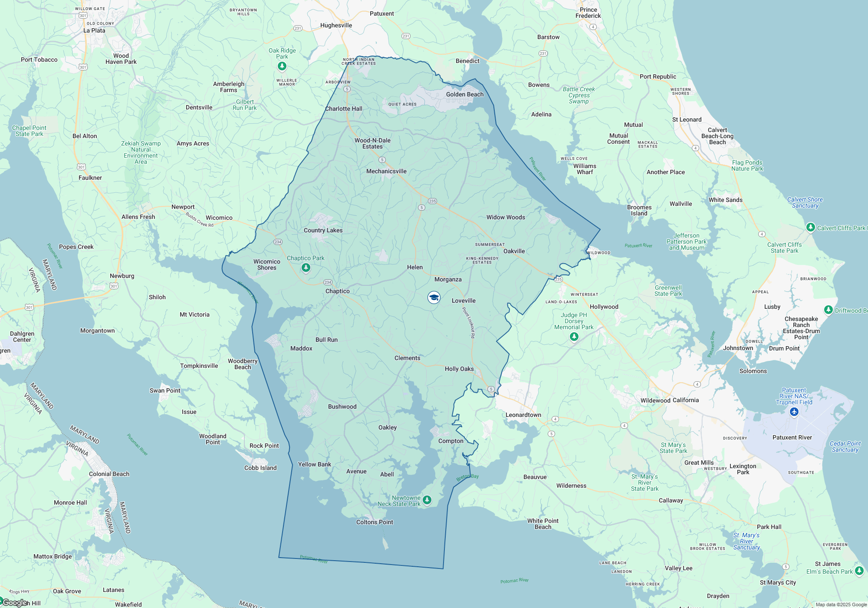Click the Mechanicsville town label

pyautogui.click(x=386, y=171)
